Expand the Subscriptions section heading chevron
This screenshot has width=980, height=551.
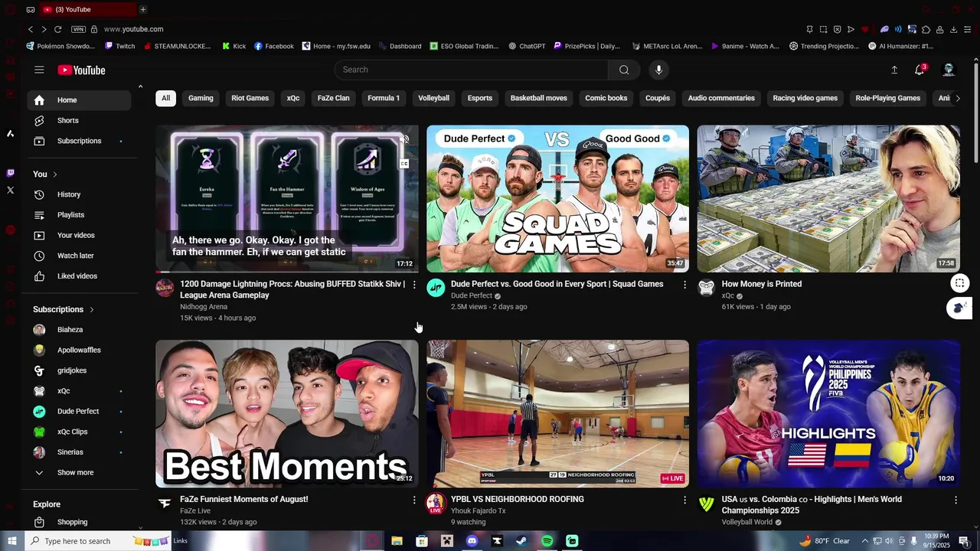pyautogui.click(x=92, y=309)
